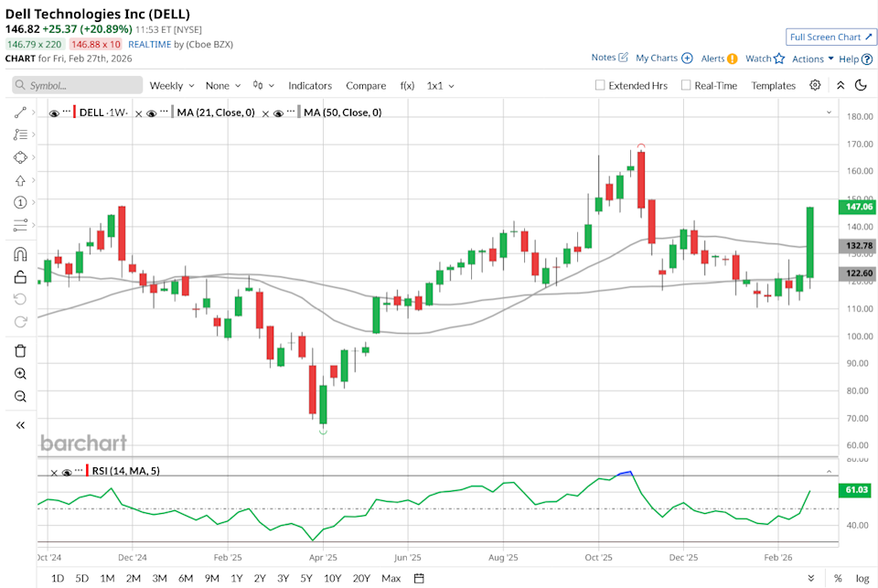Click the lock drawings icon
The image size is (878, 588).
click(x=20, y=277)
